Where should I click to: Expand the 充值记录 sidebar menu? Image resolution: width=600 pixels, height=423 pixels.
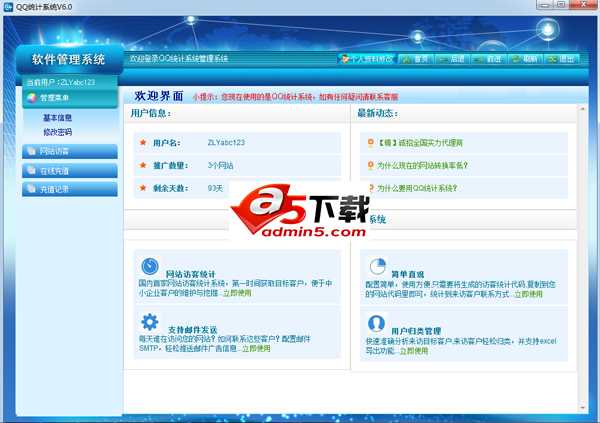[x=70, y=189]
